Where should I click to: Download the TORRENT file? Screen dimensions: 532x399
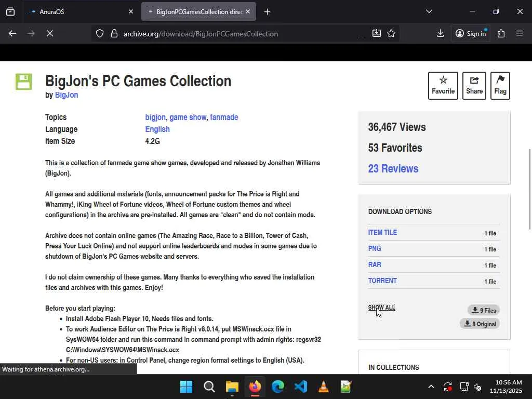(382, 281)
